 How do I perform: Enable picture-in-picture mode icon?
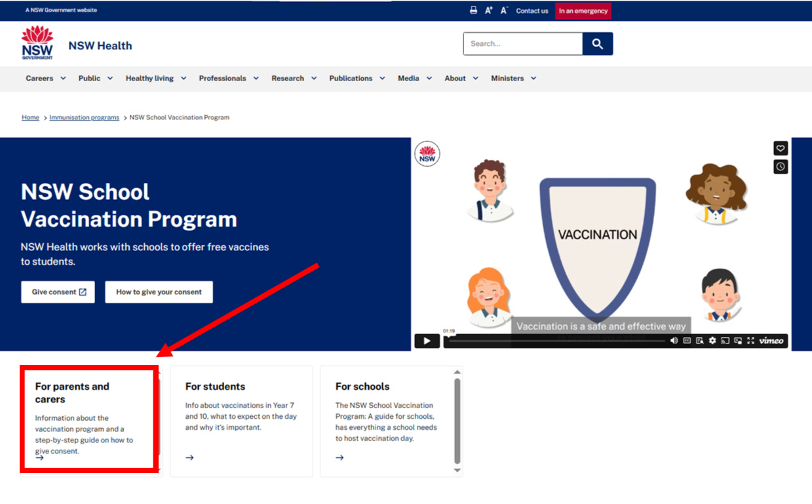pos(738,341)
